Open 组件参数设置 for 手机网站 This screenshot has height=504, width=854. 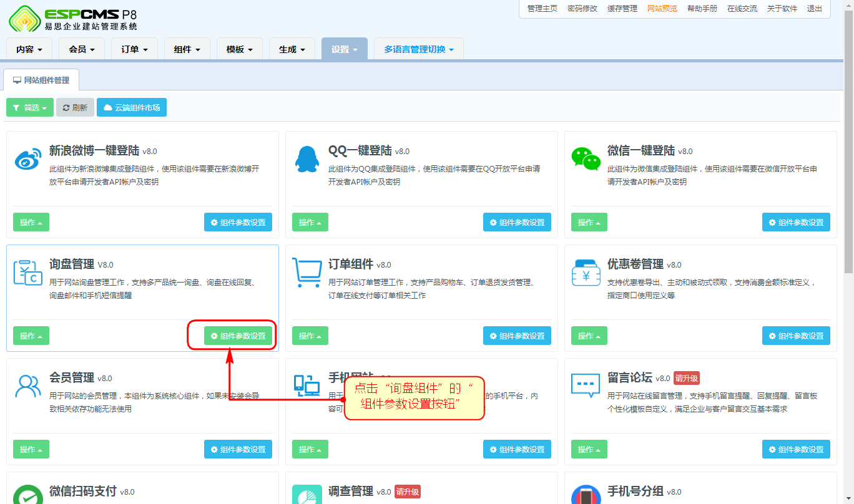(517, 449)
